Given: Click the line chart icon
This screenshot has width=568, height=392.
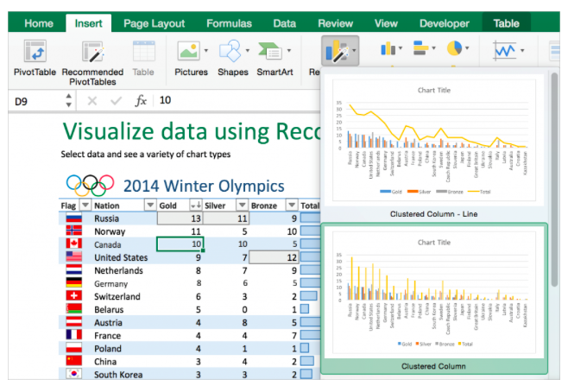Looking at the screenshot, I should click(x=505, y=50).
